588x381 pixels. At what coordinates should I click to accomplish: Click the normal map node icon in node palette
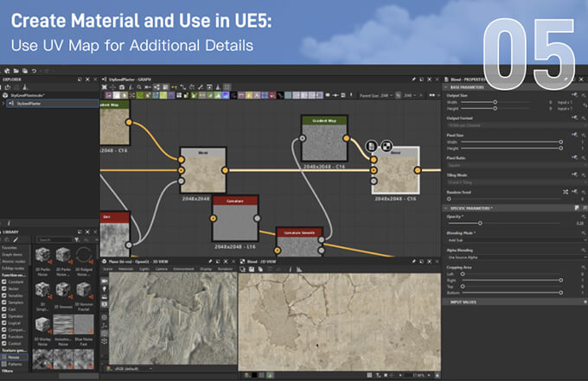226,95
